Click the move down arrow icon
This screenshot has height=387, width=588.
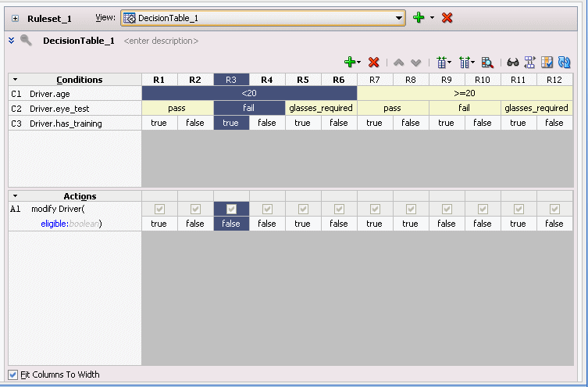[x=416, y=63]
